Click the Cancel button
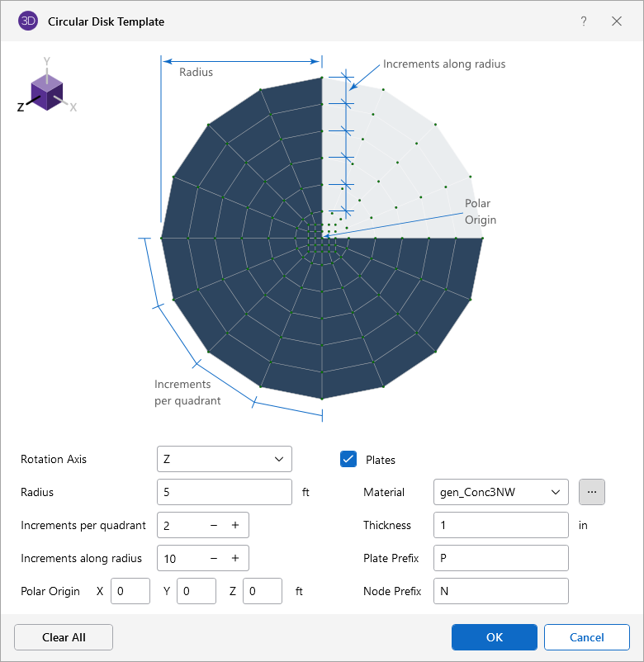The width and height of the screenshot is (644, 662). (x=586, y=637)
